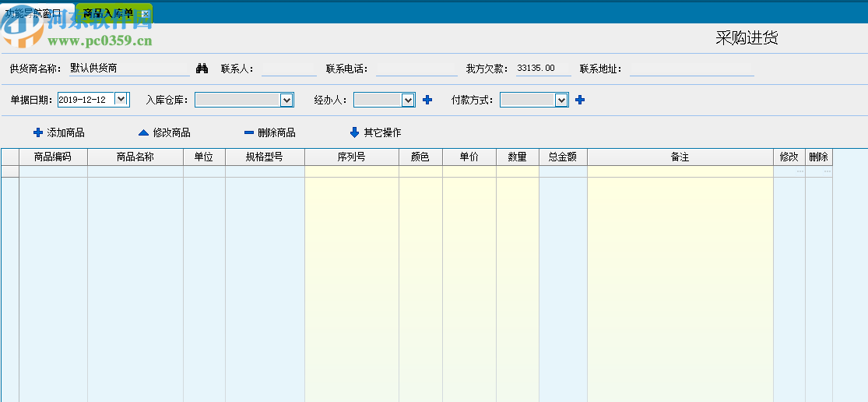Click the binoculars supplier search icon

point(202,69)
